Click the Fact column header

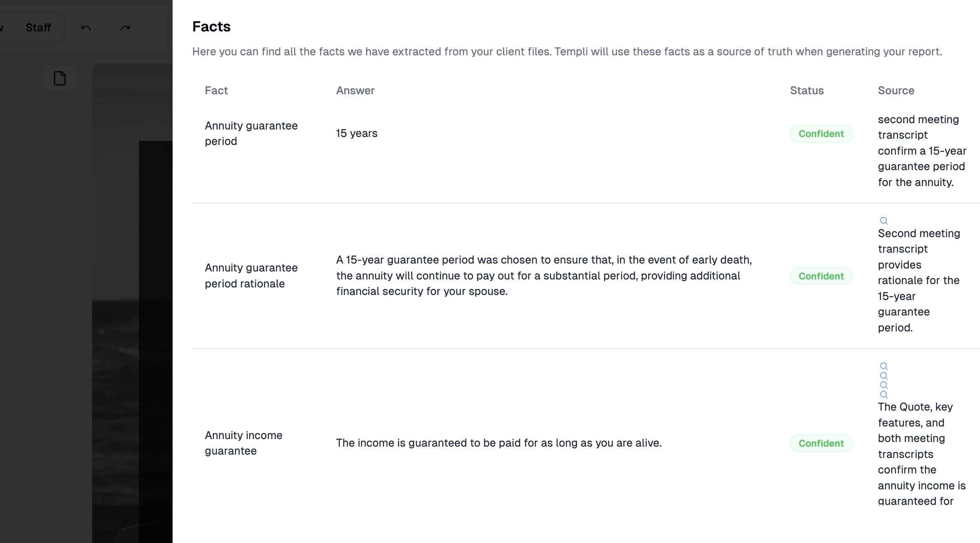pyautogui.click(x=216, y=90)
